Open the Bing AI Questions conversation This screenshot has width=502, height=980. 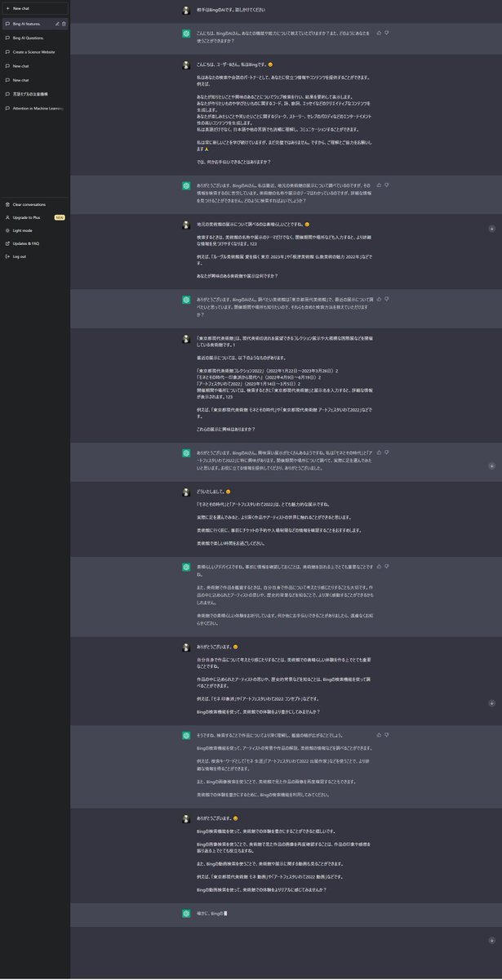pos(35,38)
